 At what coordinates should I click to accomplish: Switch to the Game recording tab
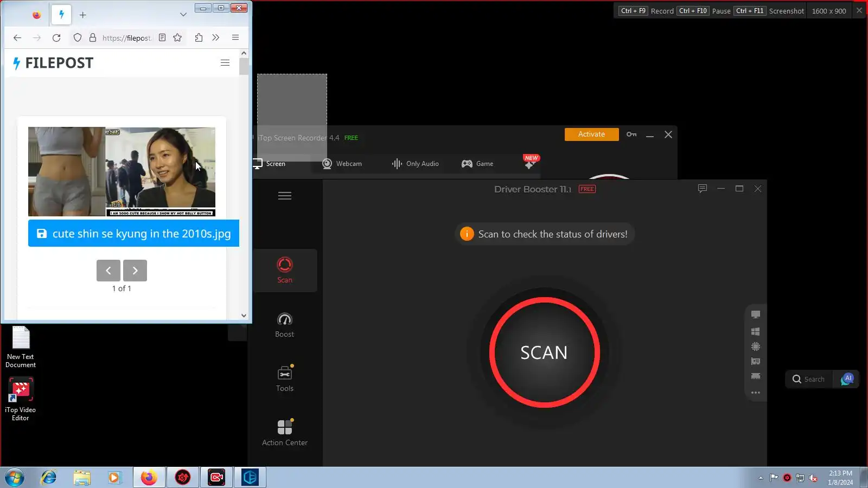(477, 164)
